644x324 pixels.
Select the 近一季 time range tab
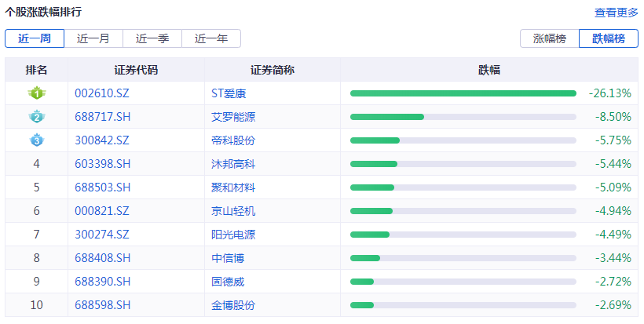(x=152, y=38)
